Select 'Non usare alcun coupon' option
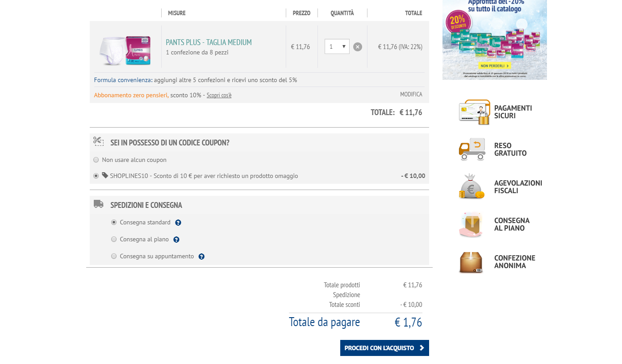622x364 pixels. pyautogui.click(x=96, y=160)
